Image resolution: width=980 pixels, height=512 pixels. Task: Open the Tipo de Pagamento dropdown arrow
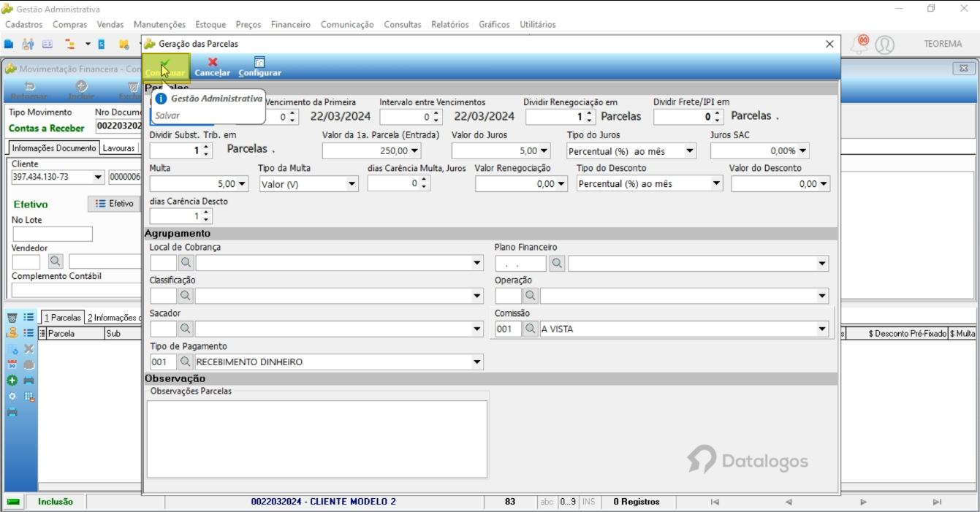477,362
